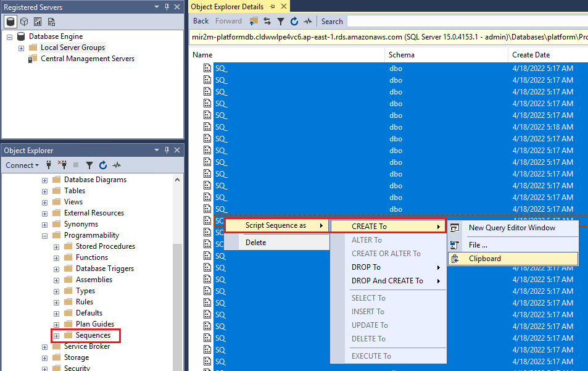Click Stop icon in Object Explorer toolbar

[x=76, y=165]
